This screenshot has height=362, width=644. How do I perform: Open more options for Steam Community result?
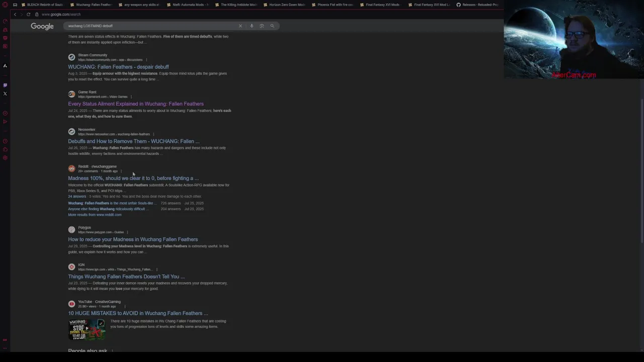point(146,60)
